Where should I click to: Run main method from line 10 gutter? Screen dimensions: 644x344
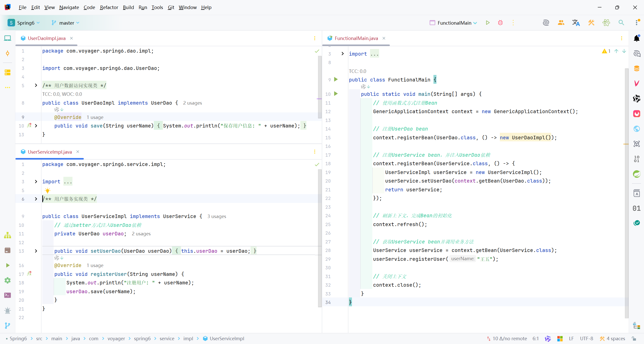click(336, 94)
